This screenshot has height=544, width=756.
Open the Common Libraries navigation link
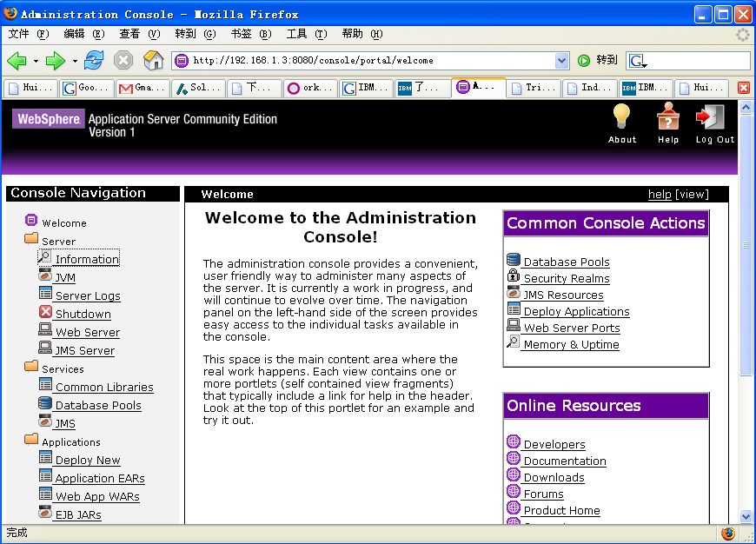click(x=104, y=387)
